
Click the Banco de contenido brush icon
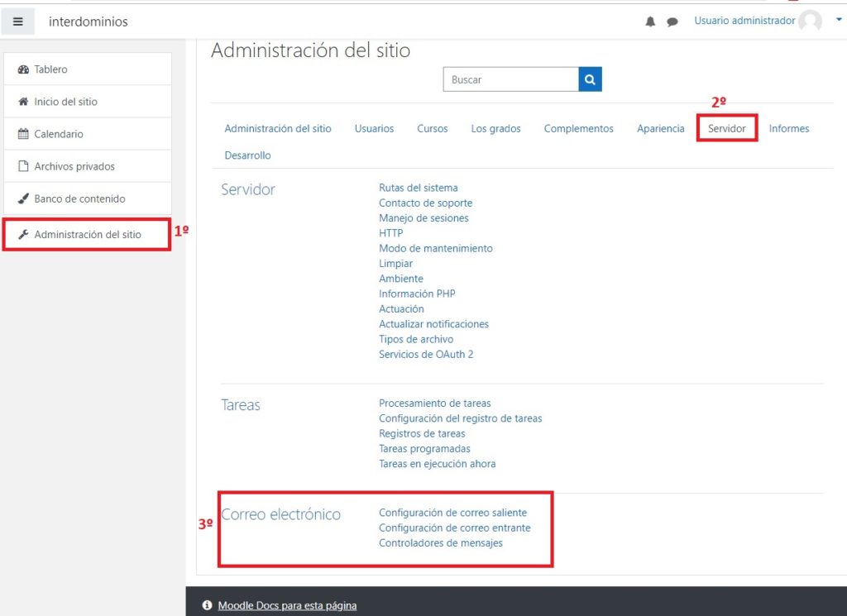23,198
